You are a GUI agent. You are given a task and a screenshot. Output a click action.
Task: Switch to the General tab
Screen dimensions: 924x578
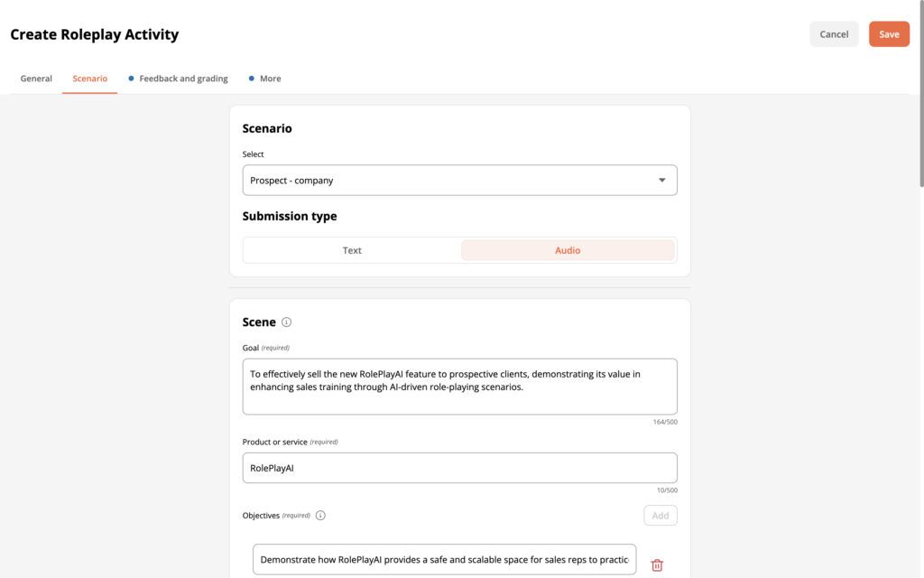click(x=36, y=79)
